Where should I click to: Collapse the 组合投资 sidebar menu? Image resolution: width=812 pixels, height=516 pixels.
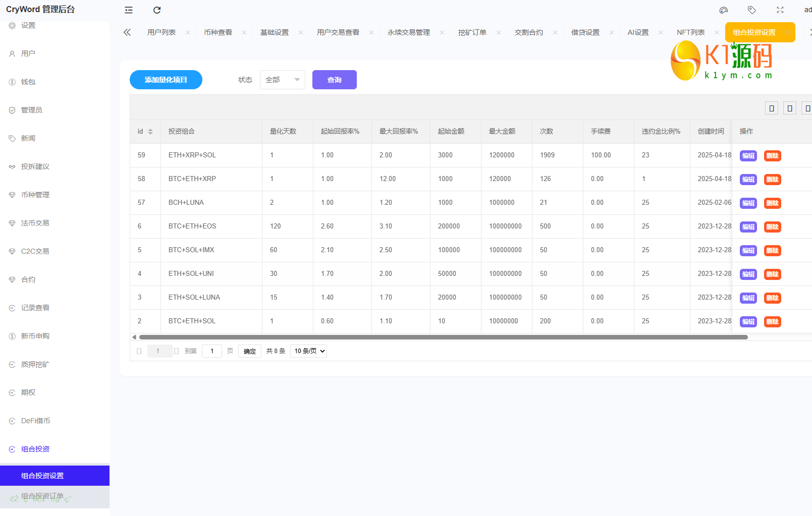(55, 449)
